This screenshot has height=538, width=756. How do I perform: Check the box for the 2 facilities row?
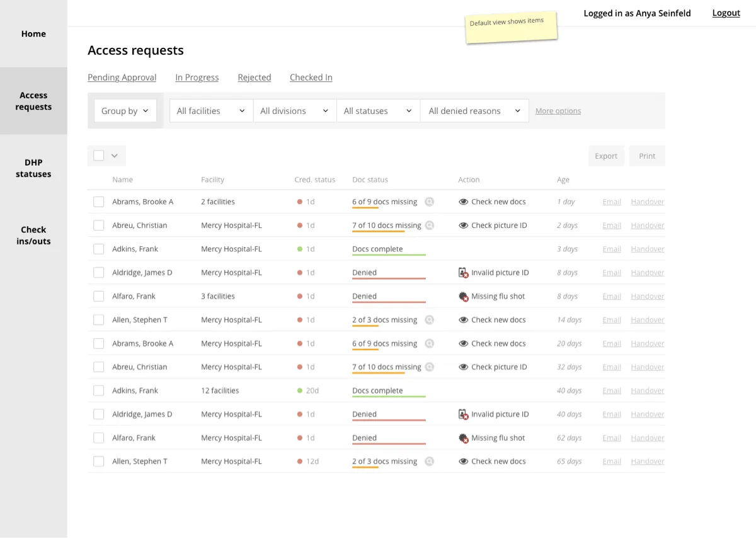pyautogui.click(x=99, y=202)
